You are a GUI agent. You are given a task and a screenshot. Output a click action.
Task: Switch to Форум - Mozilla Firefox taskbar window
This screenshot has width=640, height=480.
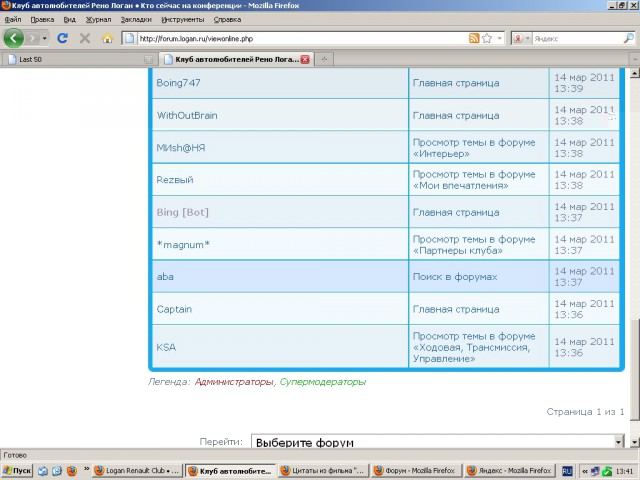coord(417,471)
